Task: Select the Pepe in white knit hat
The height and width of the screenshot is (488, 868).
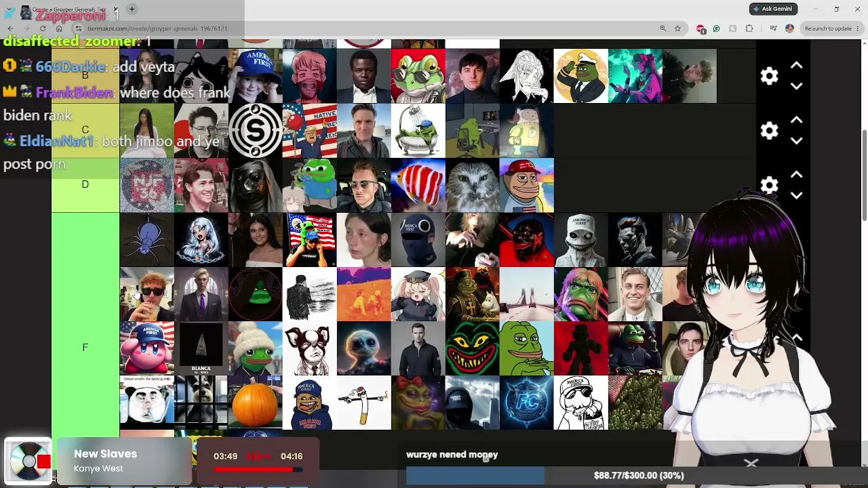Action: click(x=256, y=348)
